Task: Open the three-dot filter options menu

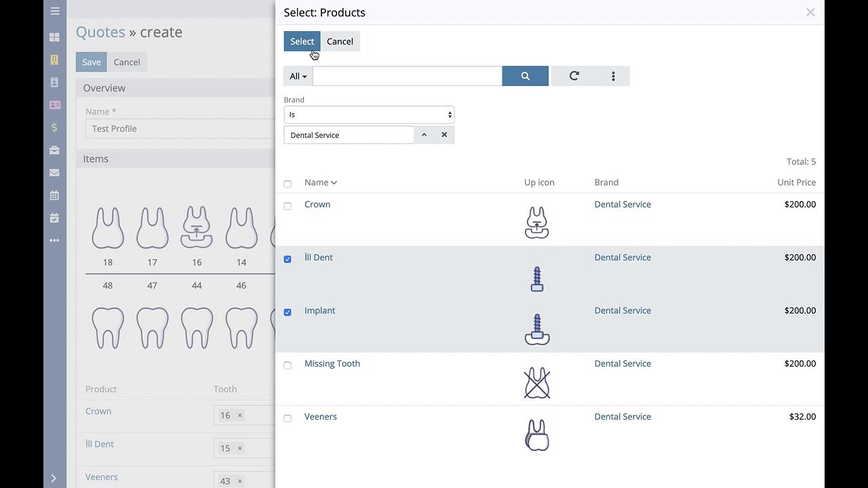Action: (614, 76)
